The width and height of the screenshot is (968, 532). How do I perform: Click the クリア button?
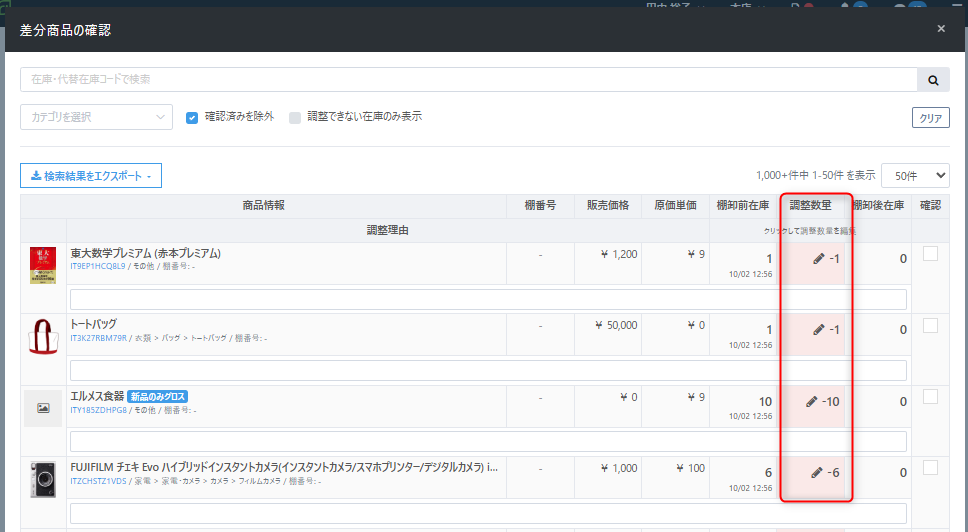click(x=930, y=118)
